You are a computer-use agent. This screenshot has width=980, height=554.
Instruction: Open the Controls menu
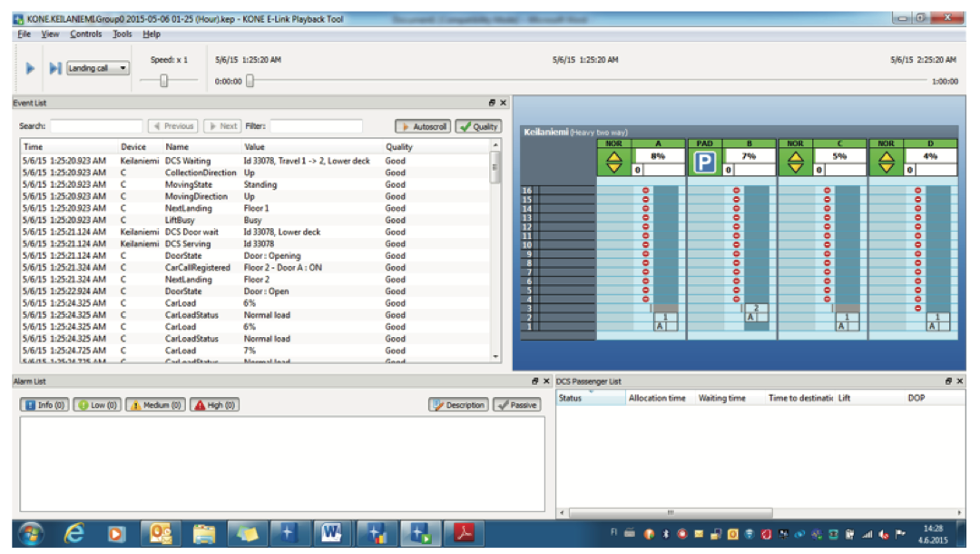point(86,34)
